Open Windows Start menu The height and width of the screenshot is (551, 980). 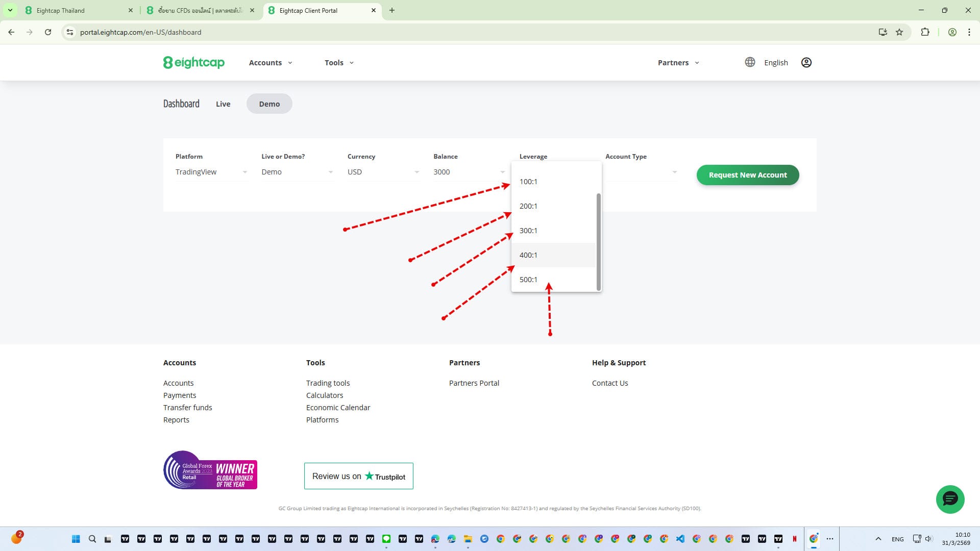76,539
